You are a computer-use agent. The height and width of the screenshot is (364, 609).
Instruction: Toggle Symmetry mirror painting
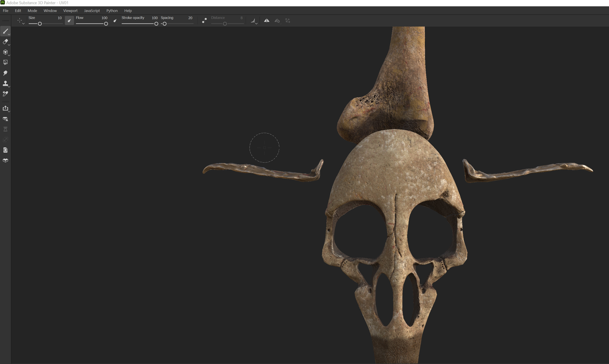(x=267, y=21)
